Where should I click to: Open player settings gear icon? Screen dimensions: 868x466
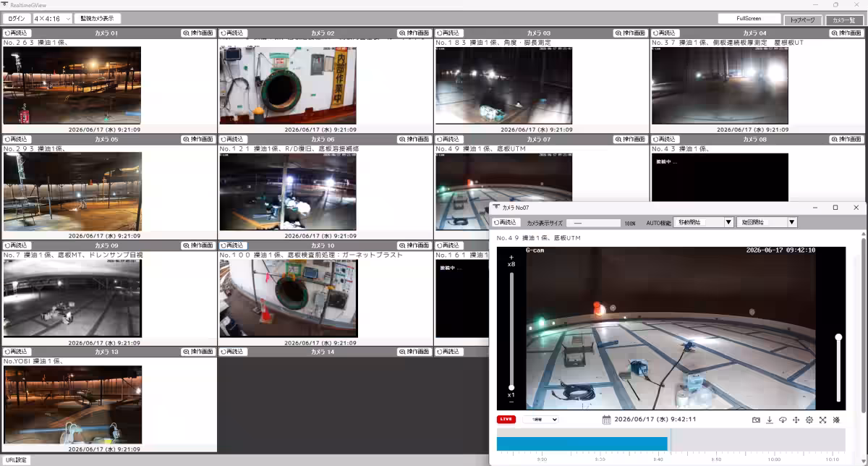click(809, 420)
